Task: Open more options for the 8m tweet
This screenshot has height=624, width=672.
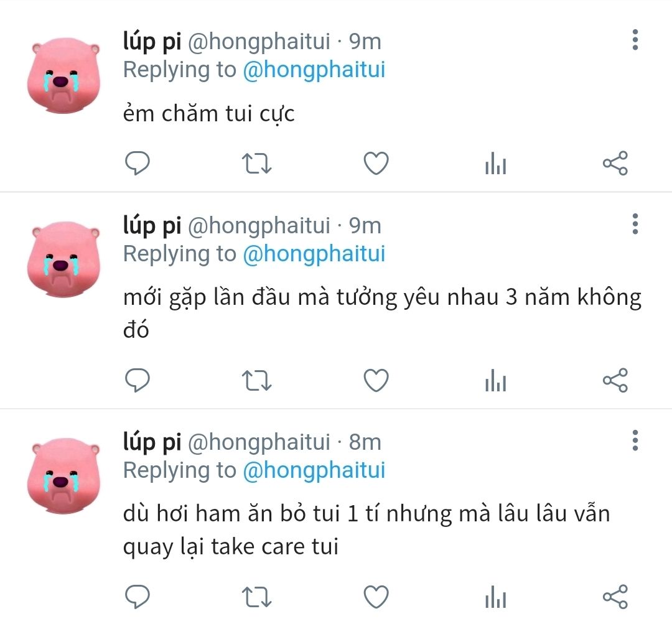Action: (635, 440)
